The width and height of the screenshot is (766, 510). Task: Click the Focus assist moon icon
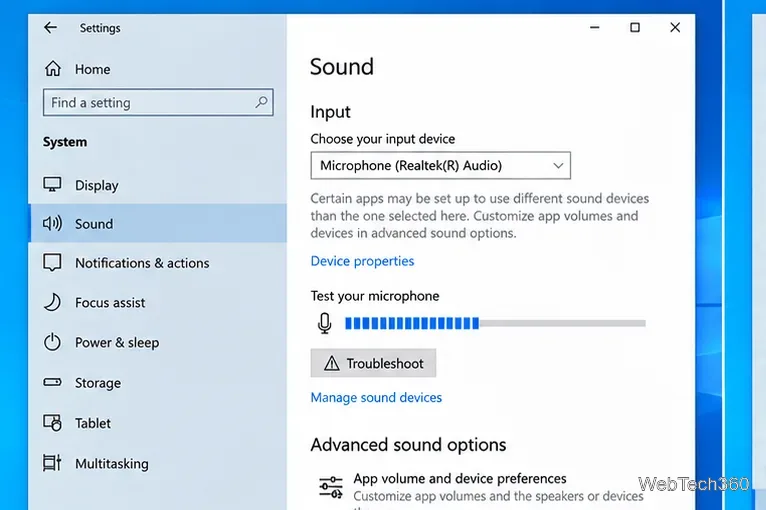pos(52,302)
